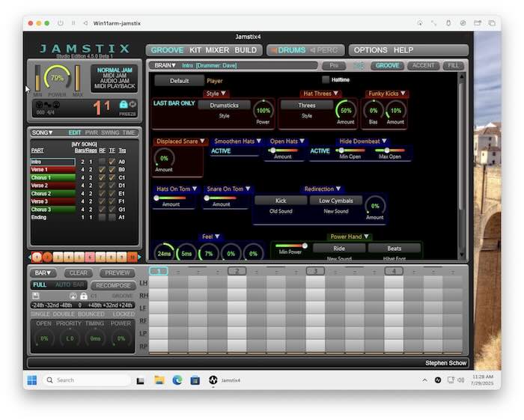Image resolution: width=524 pixels, height=420 pixels.
Task: Expand the Style module dropdown
Action: 216,94
